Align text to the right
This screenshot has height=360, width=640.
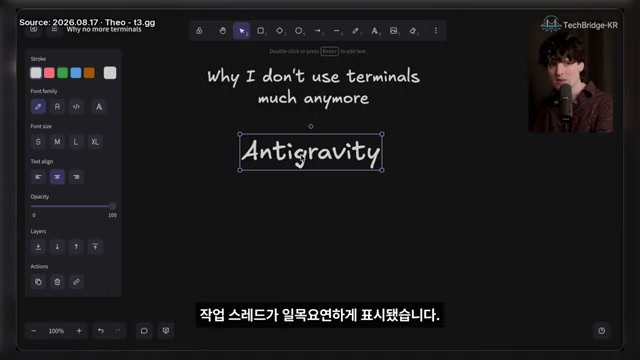pyautogui.click(x=76, y=177)
